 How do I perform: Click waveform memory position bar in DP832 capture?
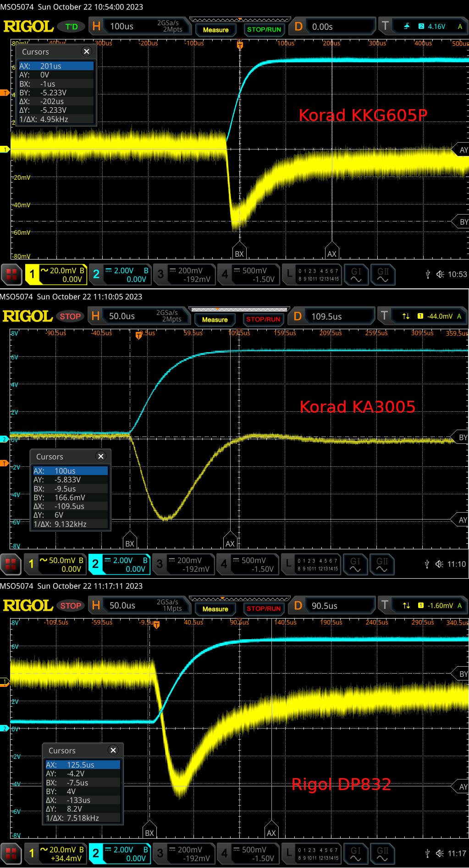pos(239,599)
